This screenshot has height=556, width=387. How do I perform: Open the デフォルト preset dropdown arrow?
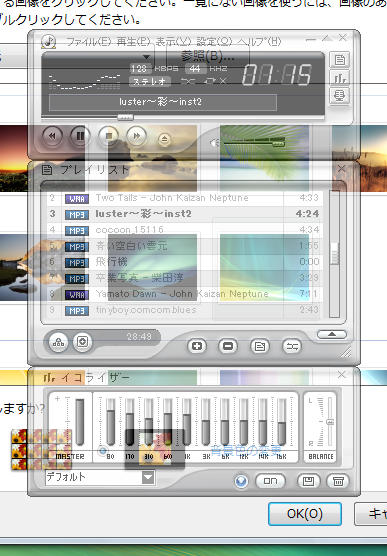(x=148, y=477)
